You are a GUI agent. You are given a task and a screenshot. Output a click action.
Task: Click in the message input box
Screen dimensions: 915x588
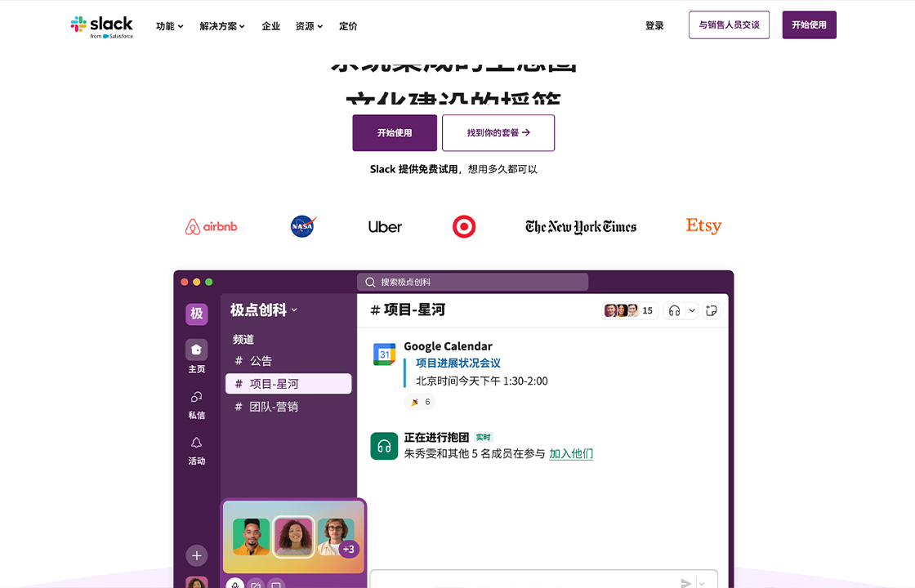coord(544,579)
